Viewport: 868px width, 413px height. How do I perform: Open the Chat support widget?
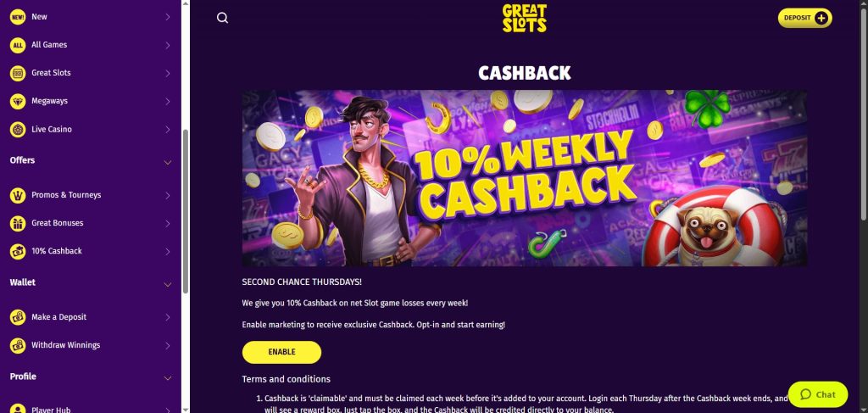coord(818,394)
